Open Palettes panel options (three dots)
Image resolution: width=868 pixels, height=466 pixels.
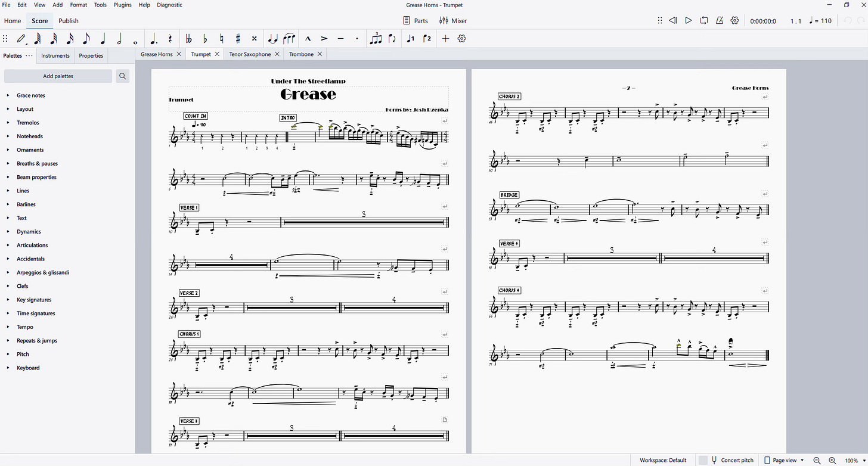(x=29, y=55)
